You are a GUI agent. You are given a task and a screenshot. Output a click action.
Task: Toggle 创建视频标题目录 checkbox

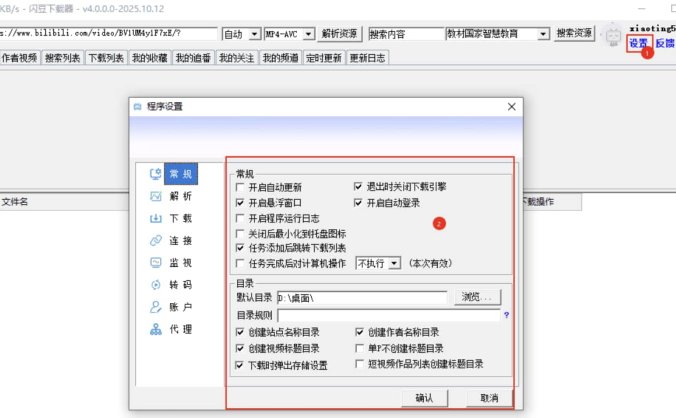pyautogui.click(x=240, y=348)
